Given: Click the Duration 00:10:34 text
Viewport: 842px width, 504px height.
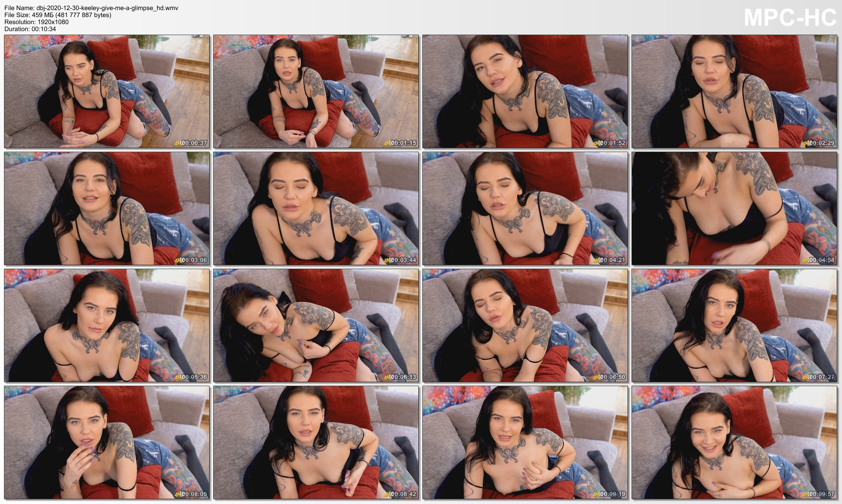Looking at the screenshot, I should 30,29.
